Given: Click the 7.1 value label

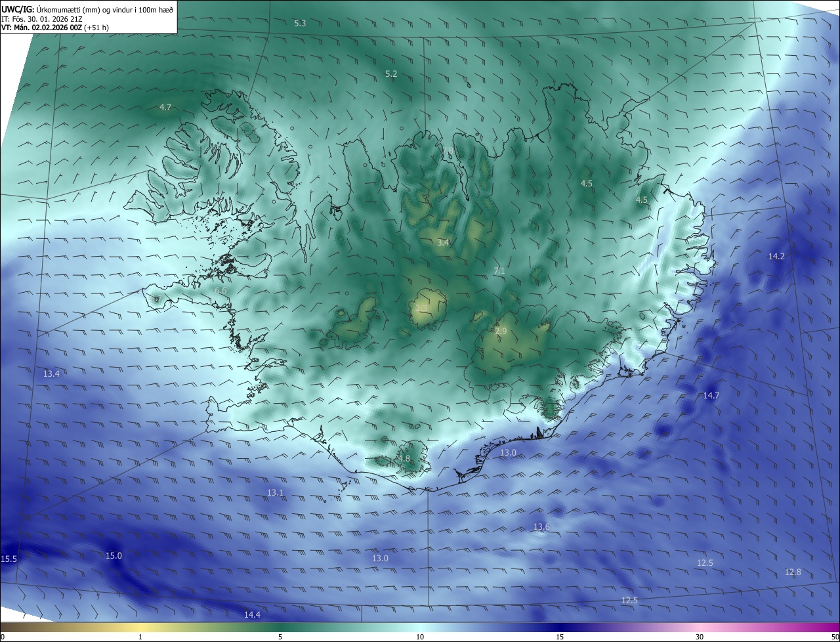Looking at the screenshot, I should 499,270.
